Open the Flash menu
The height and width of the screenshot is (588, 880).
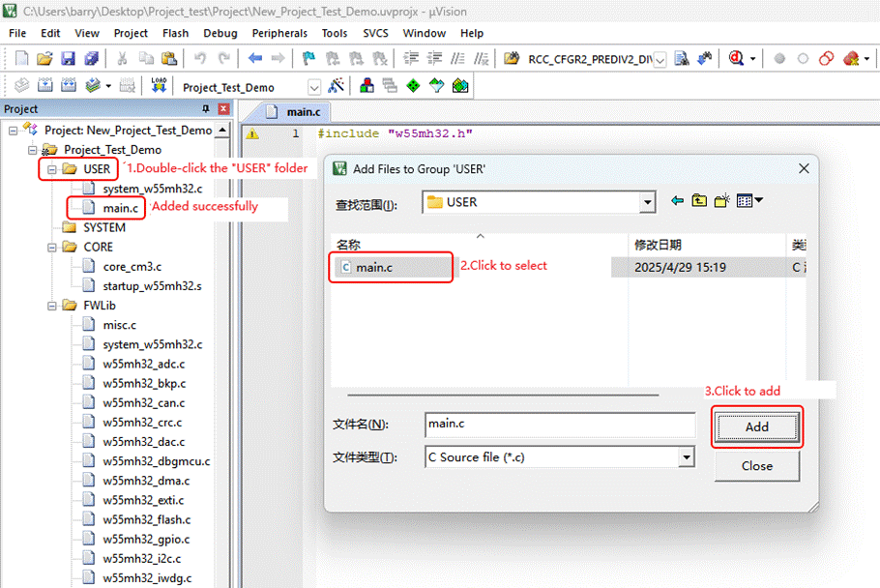coord(176,33)
